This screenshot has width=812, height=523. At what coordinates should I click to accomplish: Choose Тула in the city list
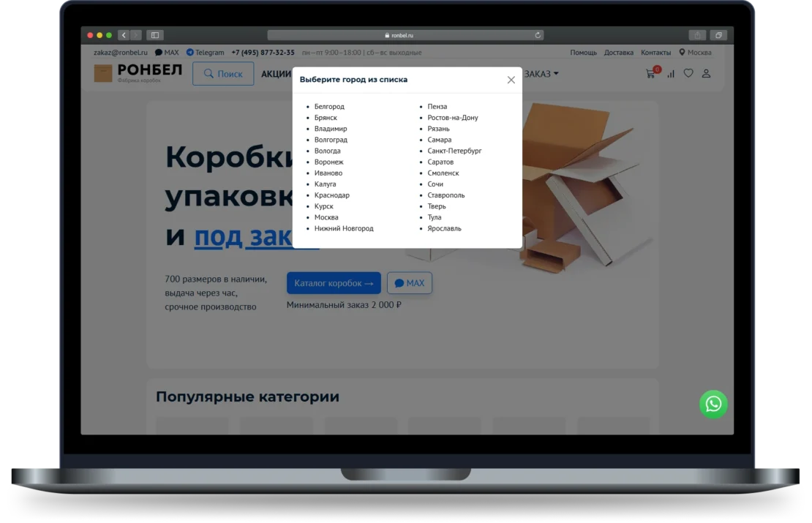coord(434,217)
